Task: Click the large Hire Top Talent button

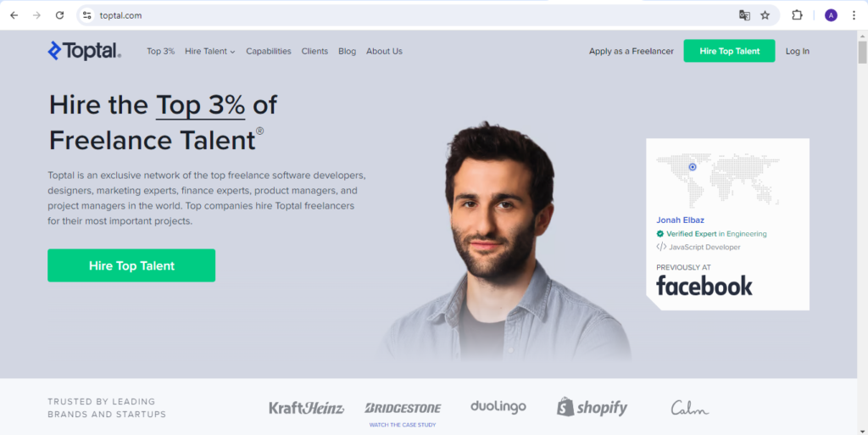Action: click(131, 265)
